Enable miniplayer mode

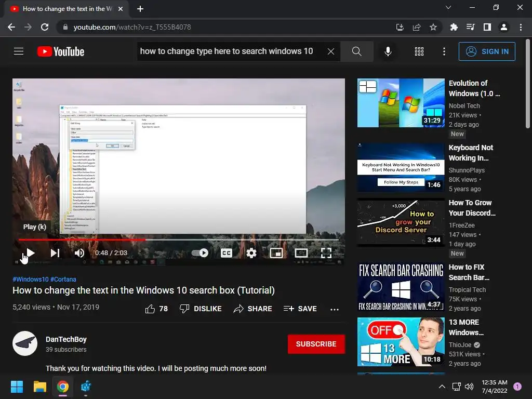(x=276, y=253)
